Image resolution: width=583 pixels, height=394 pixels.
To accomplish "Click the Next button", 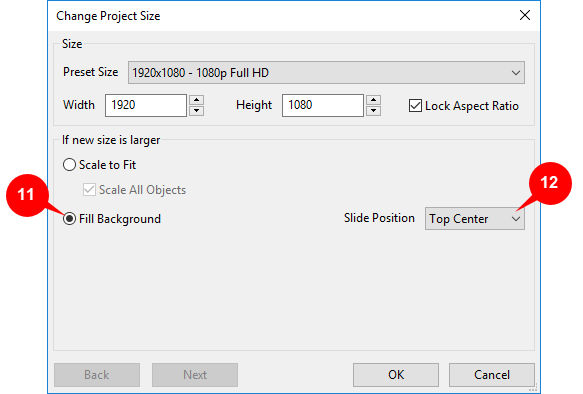I will 195,375.
